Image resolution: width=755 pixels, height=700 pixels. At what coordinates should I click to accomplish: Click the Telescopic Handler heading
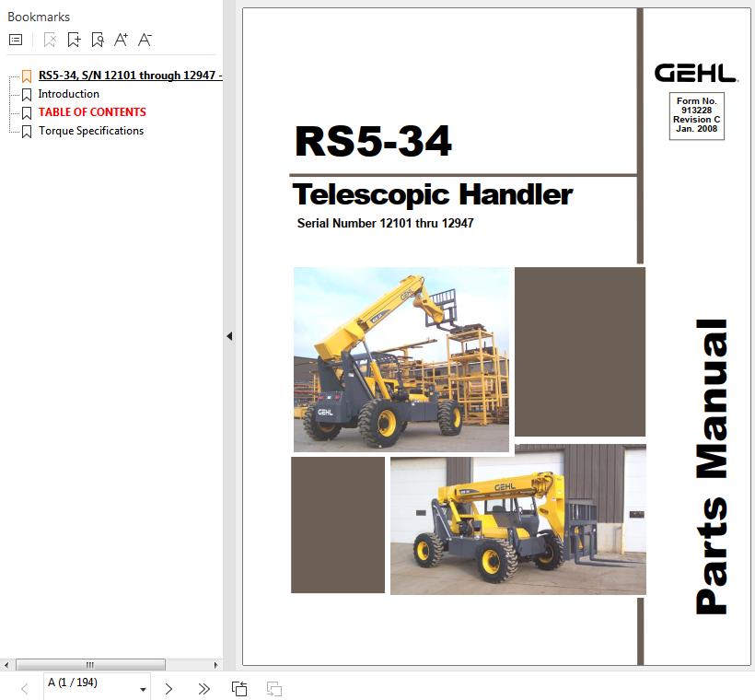(433, 194)
